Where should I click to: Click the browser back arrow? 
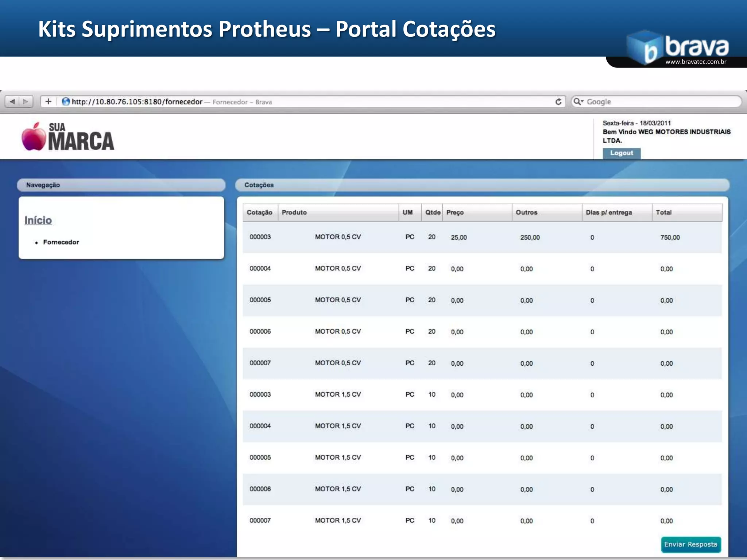point(12,101)
